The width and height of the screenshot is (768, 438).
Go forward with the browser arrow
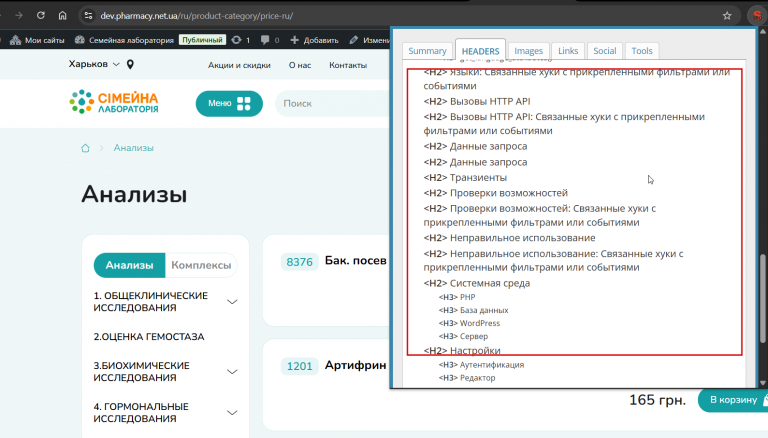click(19, 15)
